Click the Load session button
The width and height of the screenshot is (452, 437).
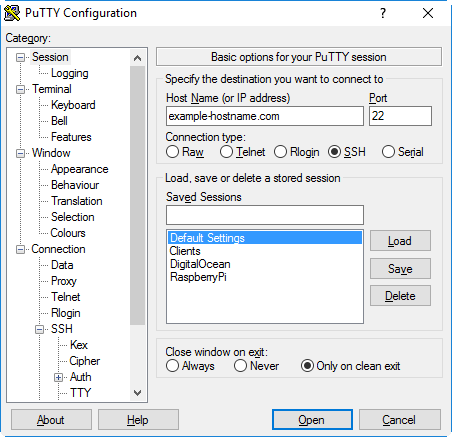(400, 241)
